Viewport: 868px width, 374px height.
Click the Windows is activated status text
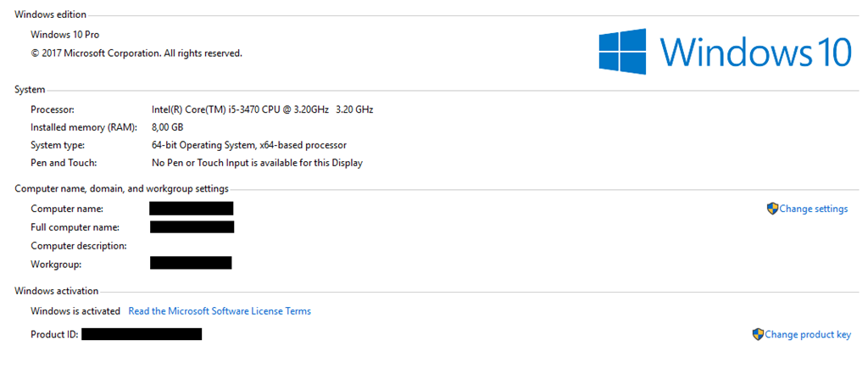[75, 311]
